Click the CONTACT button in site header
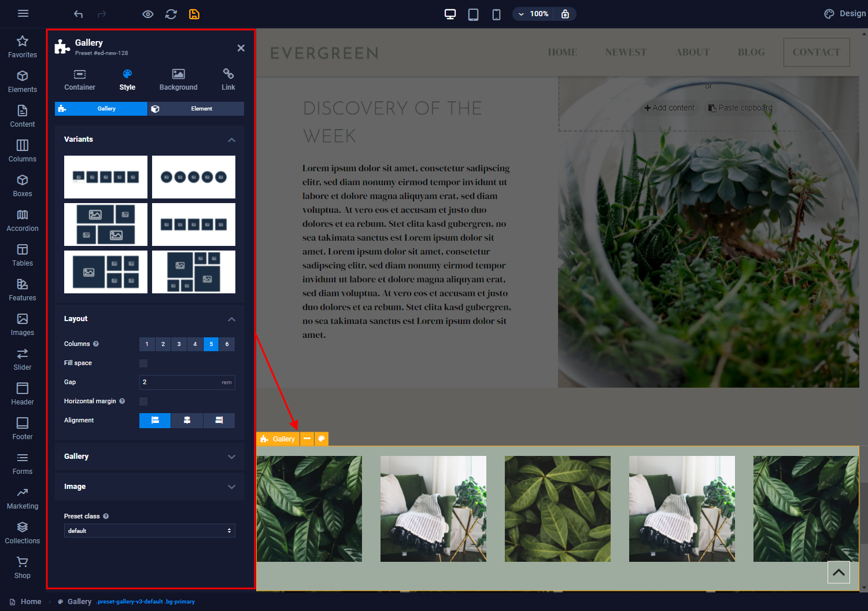The image size is (868, 611). [816, 52]
